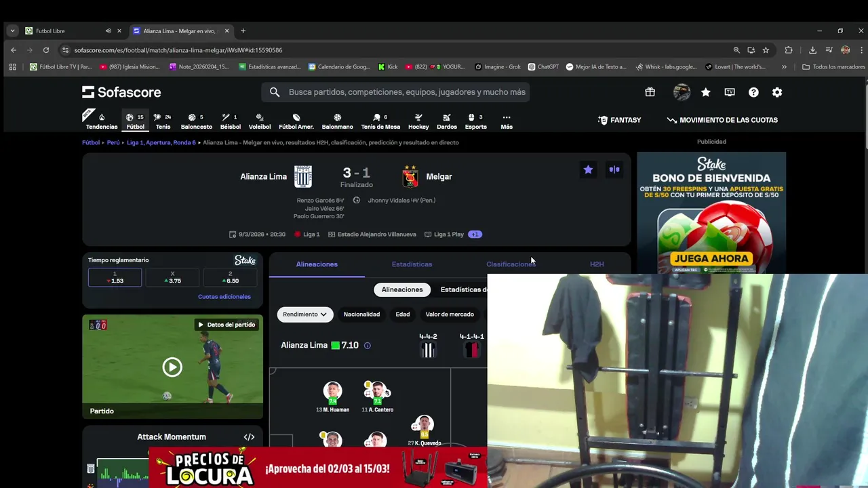This screenshot has width=868, height=488.
Task: Select home win odds 1.53
Action: (x=115, y=277)
